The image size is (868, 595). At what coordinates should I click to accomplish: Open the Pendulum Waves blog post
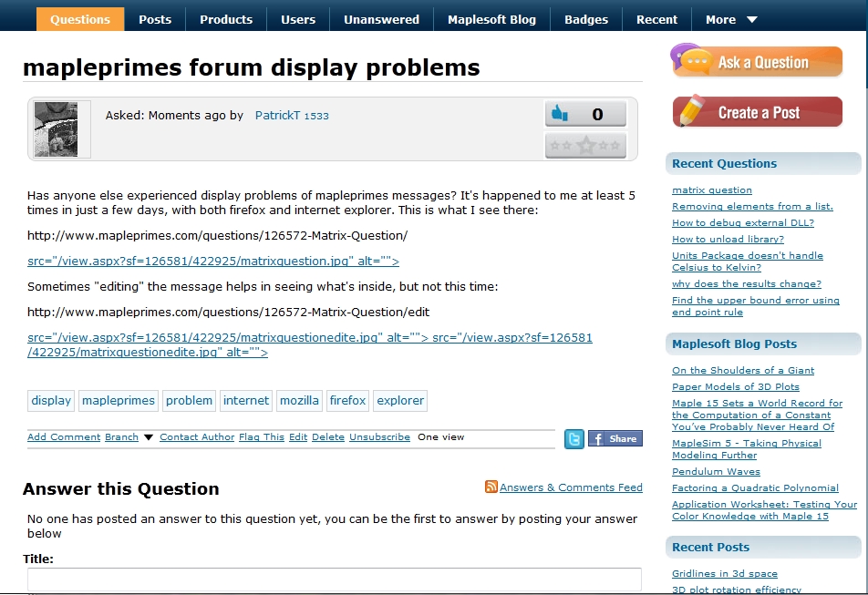717,472
